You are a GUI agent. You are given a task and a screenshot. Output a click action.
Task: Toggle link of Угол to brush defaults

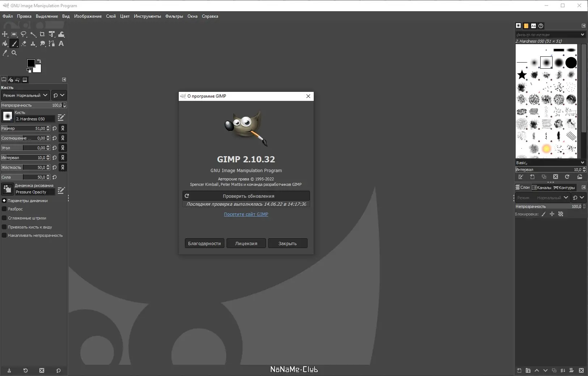pyautogui.click(x=63, y=148)
